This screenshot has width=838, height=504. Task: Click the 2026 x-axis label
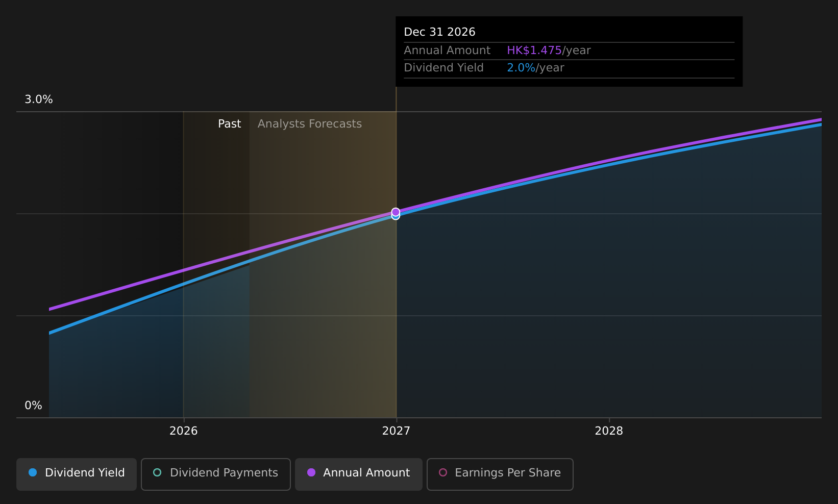point(184,431)
